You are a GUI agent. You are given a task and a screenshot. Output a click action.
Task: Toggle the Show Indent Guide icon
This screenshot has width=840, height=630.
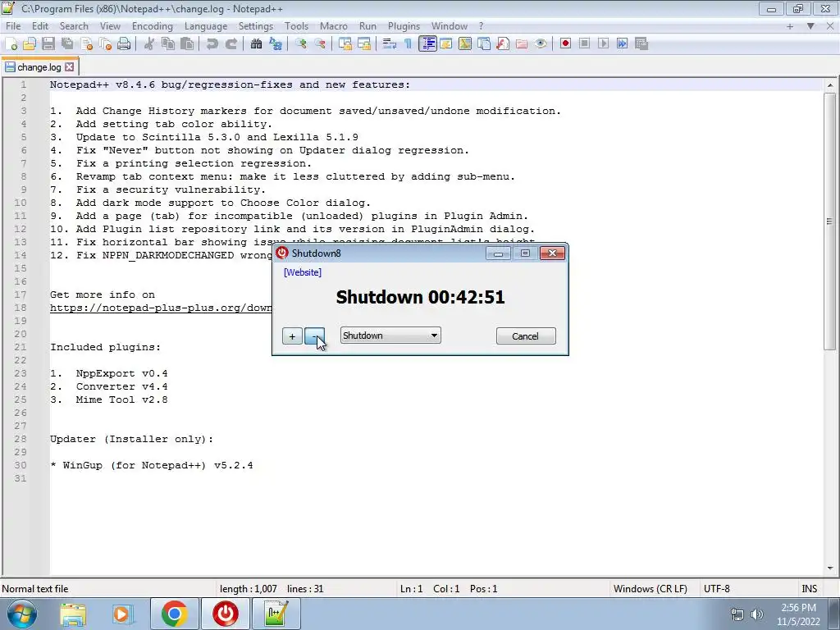click(x=427, y=44)
